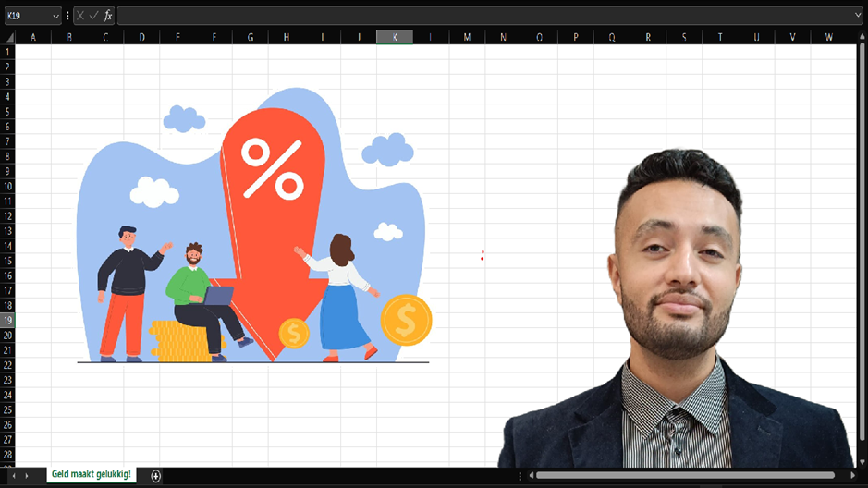The width and height of the screenshot is (868, 488).
Task: Open the 'Geld maakt gelukkig!' sheet tab
Action: tap(92, 474)
